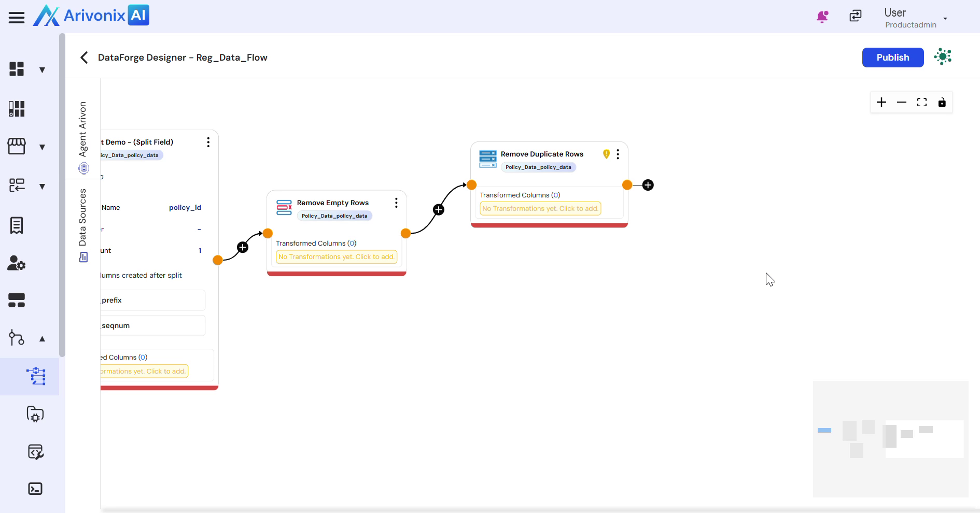Click the zoom in plus control
980x513 pixels.
[x=881, y=102]
